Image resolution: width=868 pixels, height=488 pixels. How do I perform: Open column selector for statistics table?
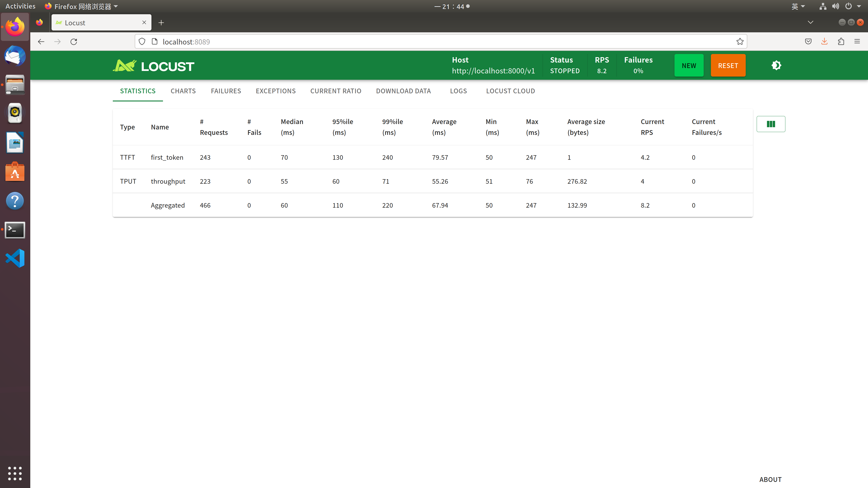[x=771, y=124]
